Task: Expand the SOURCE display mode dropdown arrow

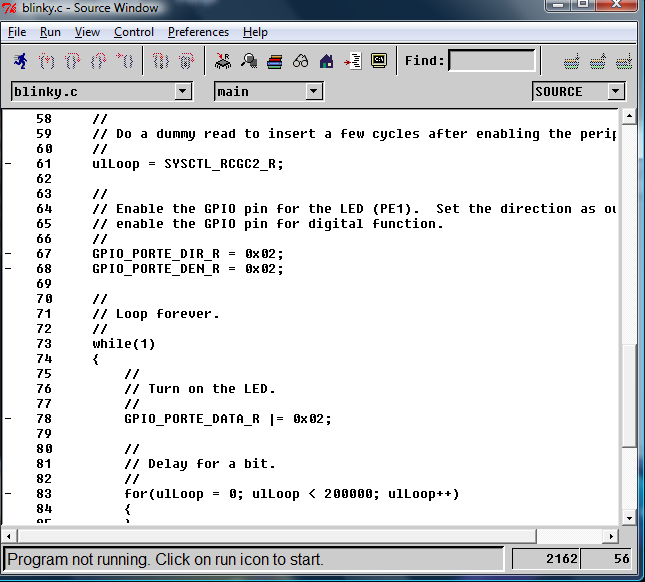Action: click(x=616, y=91)
